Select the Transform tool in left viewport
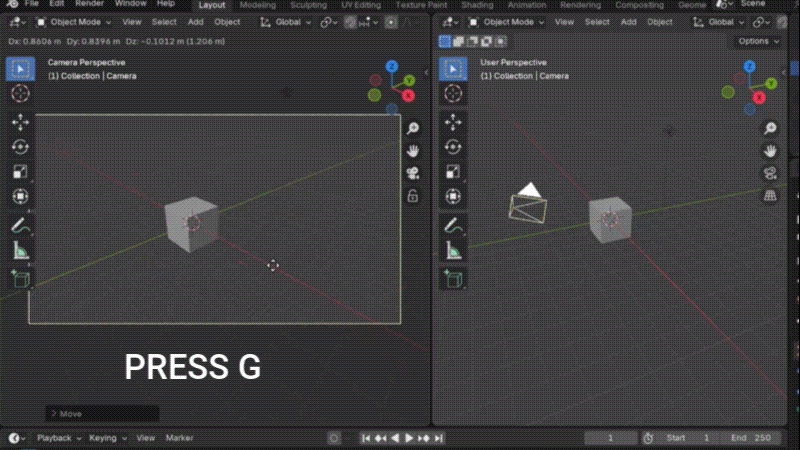The image size is (800, 450). tap(20, 196)
